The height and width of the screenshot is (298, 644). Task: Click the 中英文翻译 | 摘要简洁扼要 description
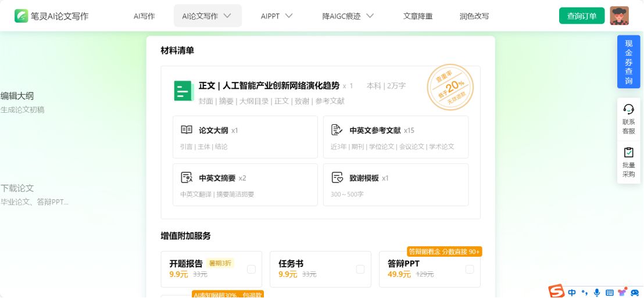click(x=217, y=194)
